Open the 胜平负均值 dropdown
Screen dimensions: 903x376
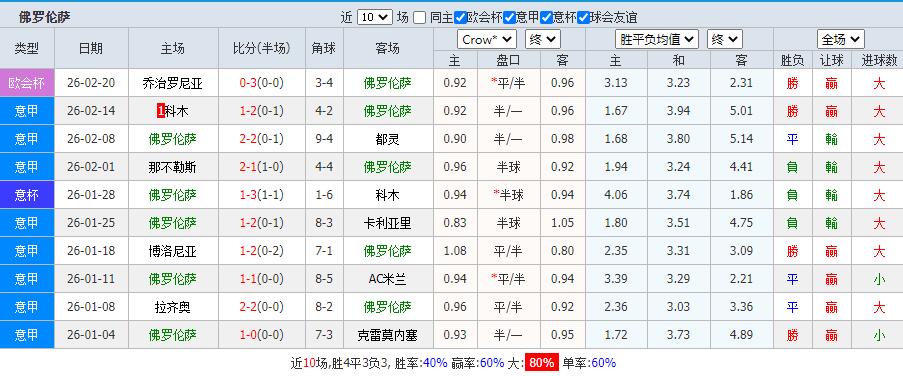[x=657, y=40]
